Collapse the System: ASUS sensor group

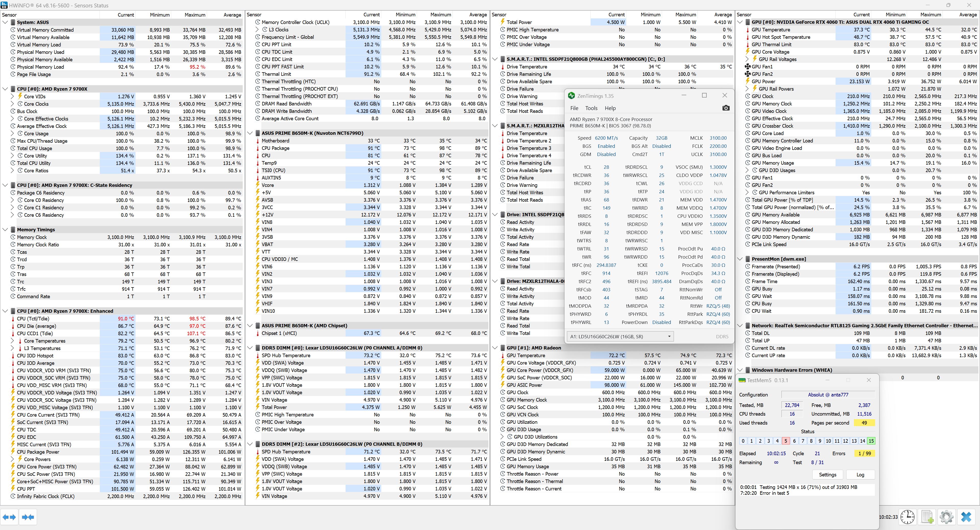5,22
